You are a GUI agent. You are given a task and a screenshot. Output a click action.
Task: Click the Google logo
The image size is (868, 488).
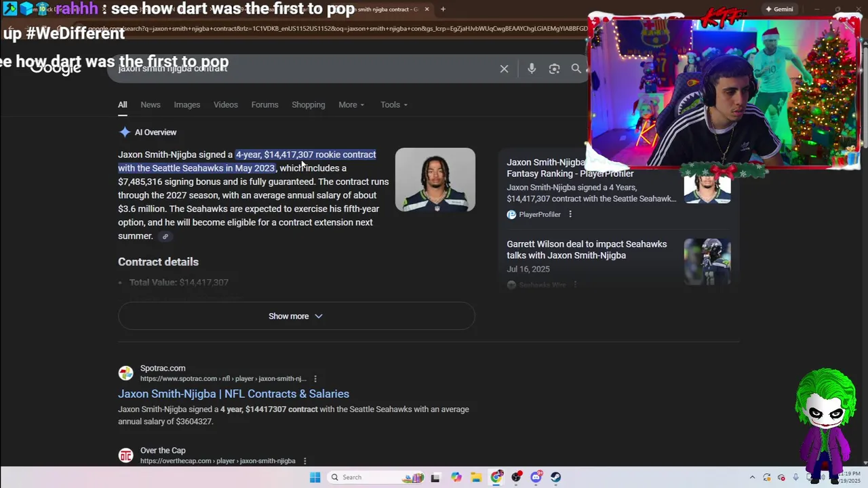pyautogui.click(x=56, y=68)
